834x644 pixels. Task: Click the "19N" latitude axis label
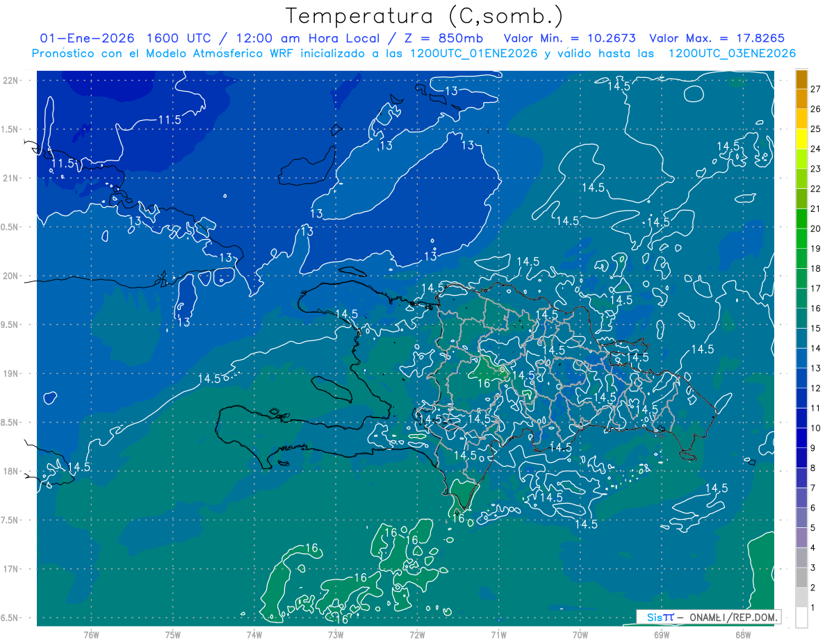point(11,374)
